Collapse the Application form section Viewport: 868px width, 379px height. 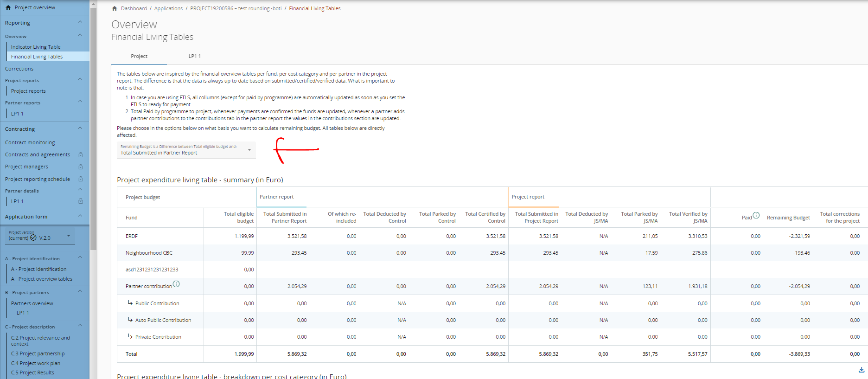(80, 216)
